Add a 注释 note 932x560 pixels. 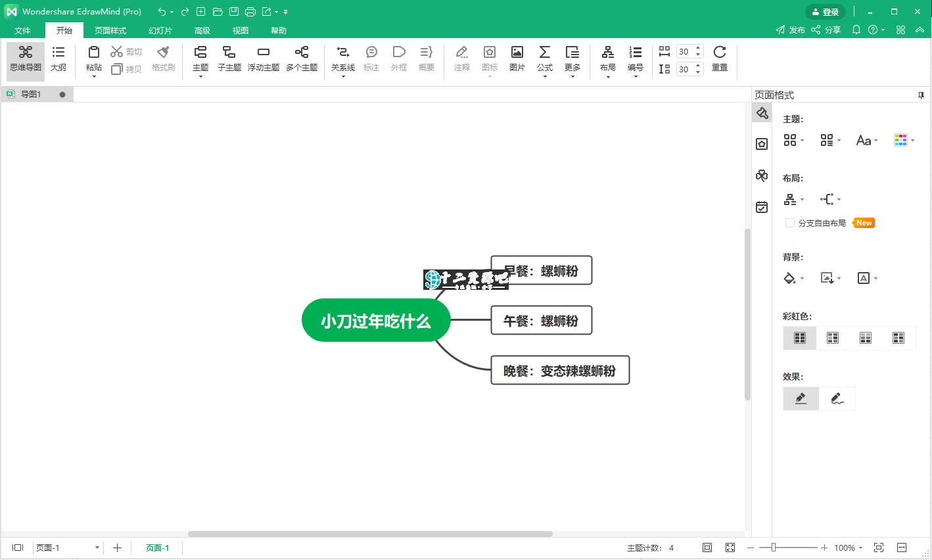point(462,59)
